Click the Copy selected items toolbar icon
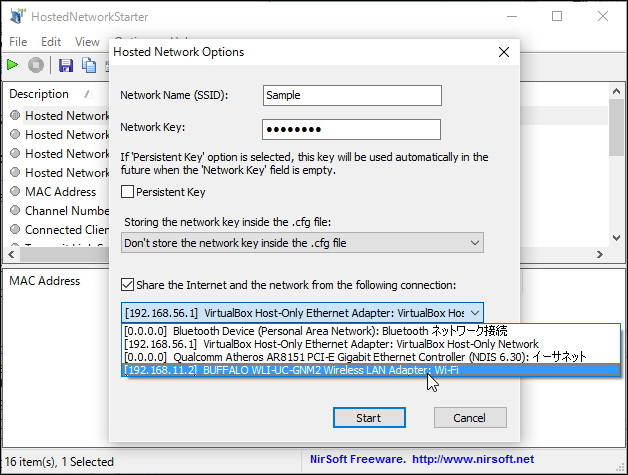Screen dimensions: 628x475 (x=89, y=65)
